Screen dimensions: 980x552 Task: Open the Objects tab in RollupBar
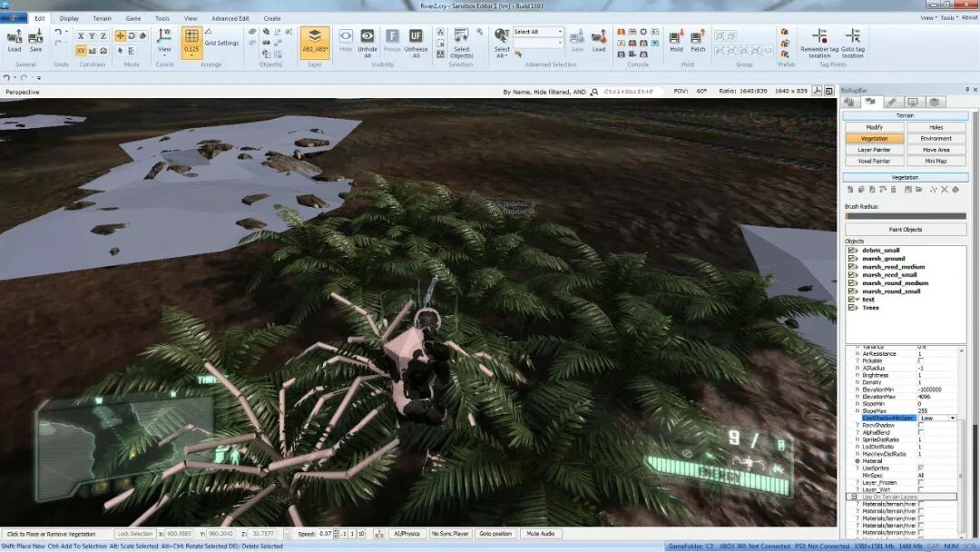pyautogui.click(x=849, y=102)
